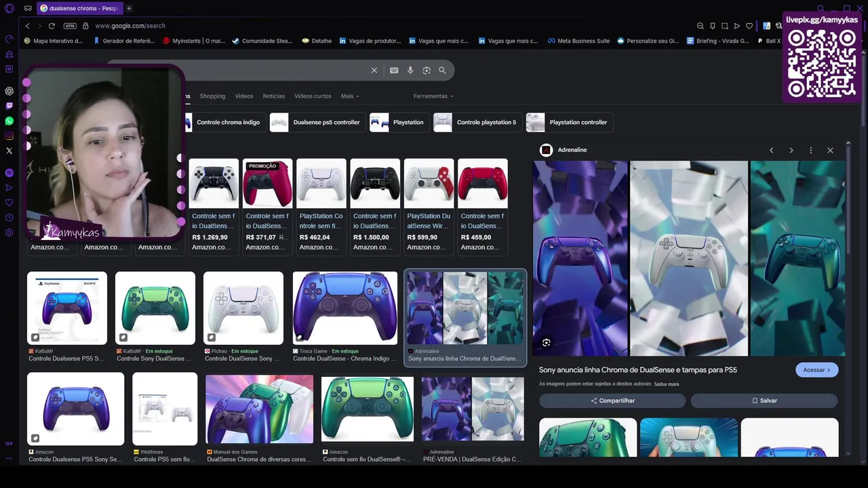The height and width of the screenshot is (488, 868).
Task: Select Controle playstation 5 chip
Action: pyautogui.click(x=477, y=123)
